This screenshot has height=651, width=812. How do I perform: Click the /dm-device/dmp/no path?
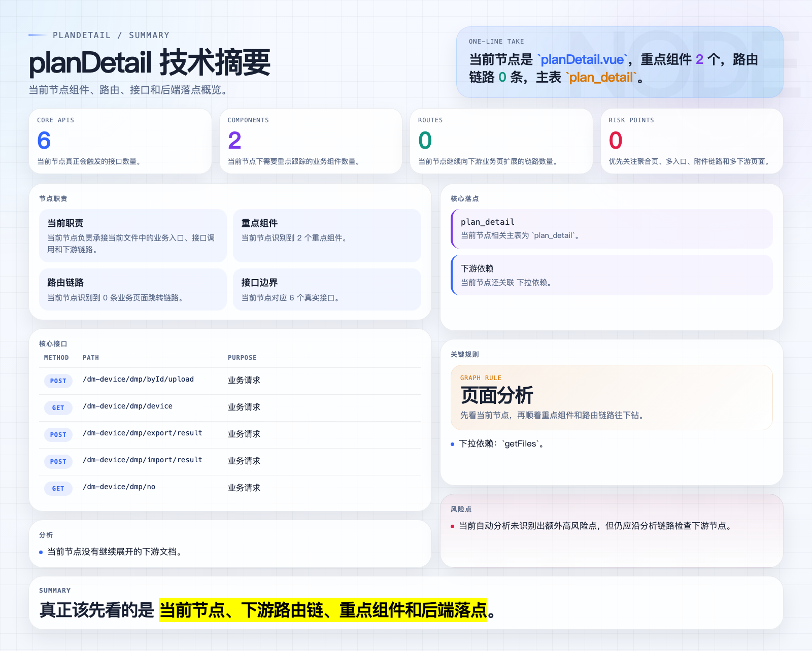pos(119,487)
